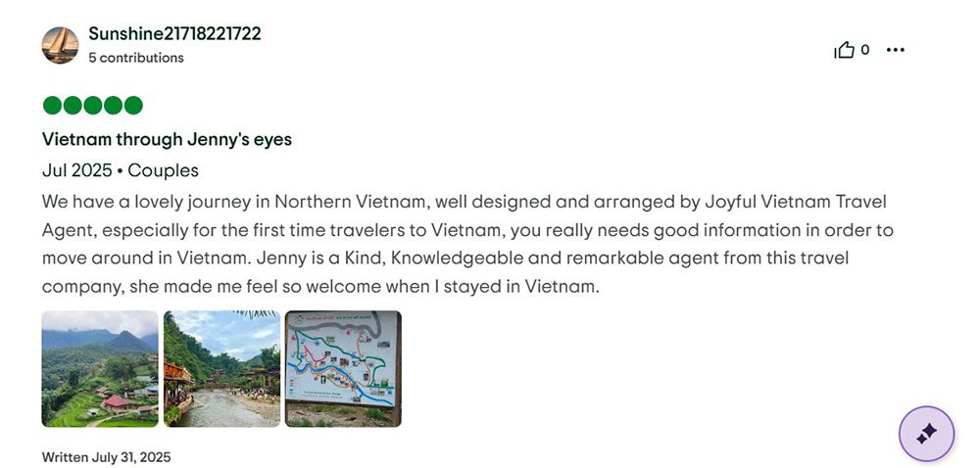Viewport: 980px width, 468px height.
Task: Click the second green rating bubble
Action: 73,106
